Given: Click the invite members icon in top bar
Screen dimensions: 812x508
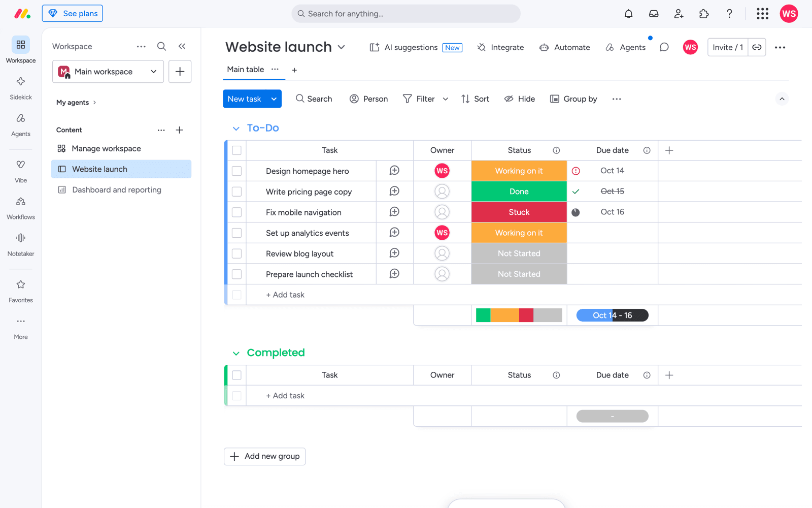Looking at the screenshot, I should (679, 14).
